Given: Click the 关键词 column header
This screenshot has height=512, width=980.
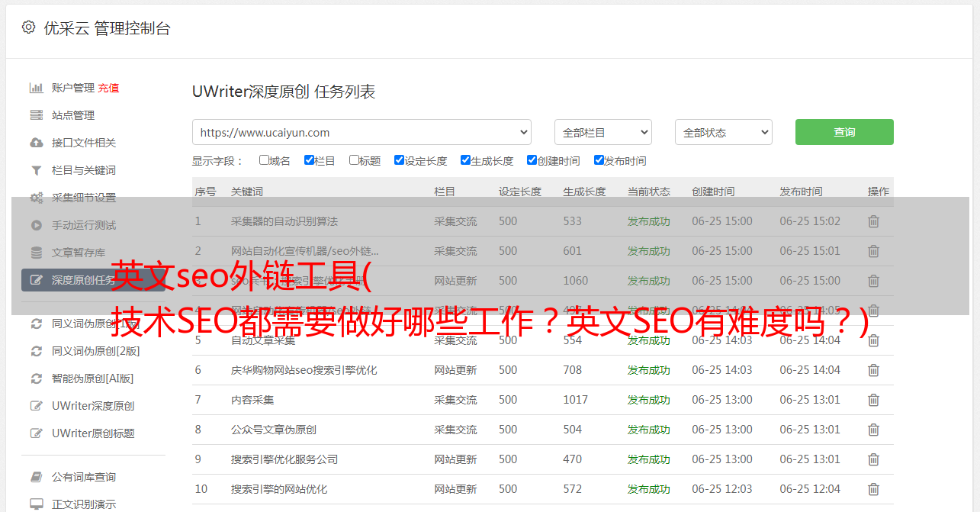Looking at the screenshot, I should pyautogui.click(x=247, y=192).
